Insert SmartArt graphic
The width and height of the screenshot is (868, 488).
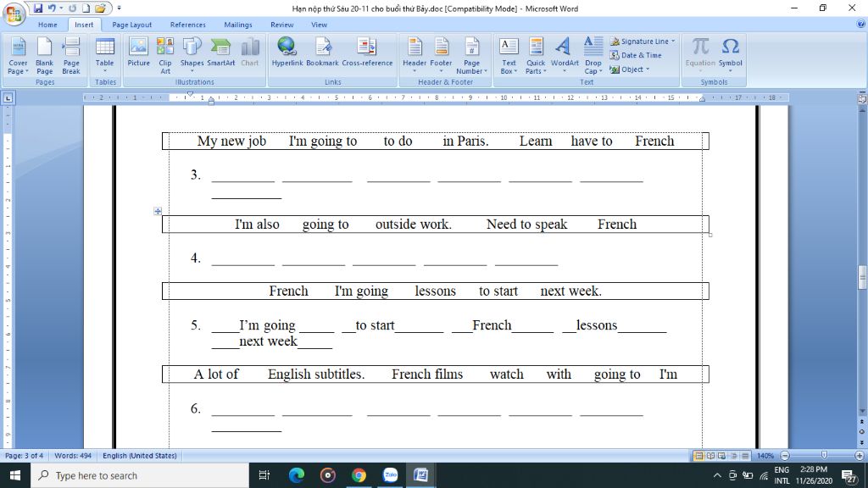(x=221, y=52)
